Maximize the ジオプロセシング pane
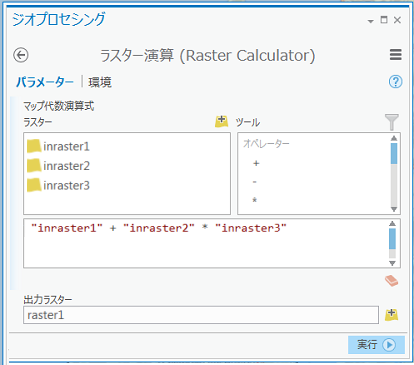The height and width of the screenshot is (365, 414). (384, 20)
